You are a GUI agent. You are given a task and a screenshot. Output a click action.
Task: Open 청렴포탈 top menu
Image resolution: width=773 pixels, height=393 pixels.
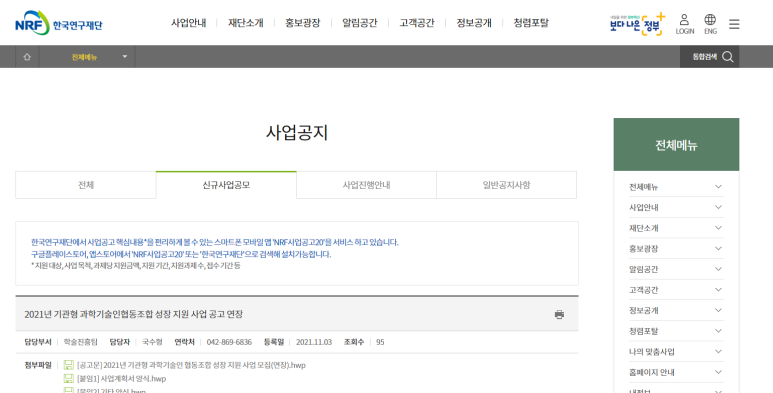[x=531, y=23]
